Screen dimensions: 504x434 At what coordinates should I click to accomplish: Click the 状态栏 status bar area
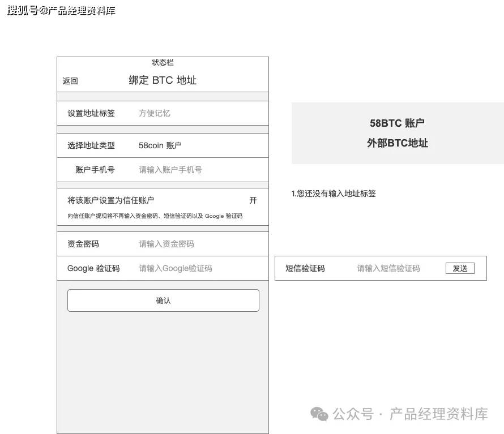[x=163, y=62]
